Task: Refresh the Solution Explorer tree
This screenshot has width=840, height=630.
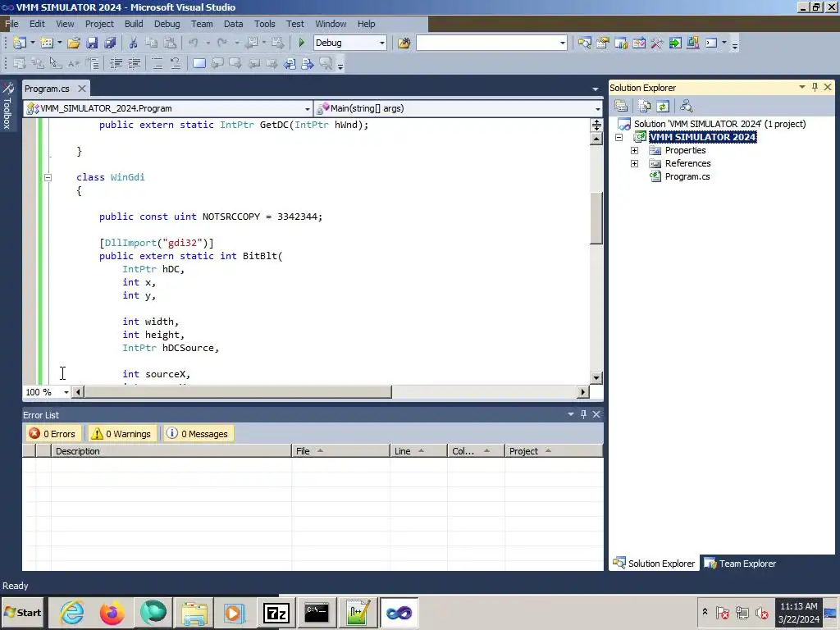Action: (663, 106)
